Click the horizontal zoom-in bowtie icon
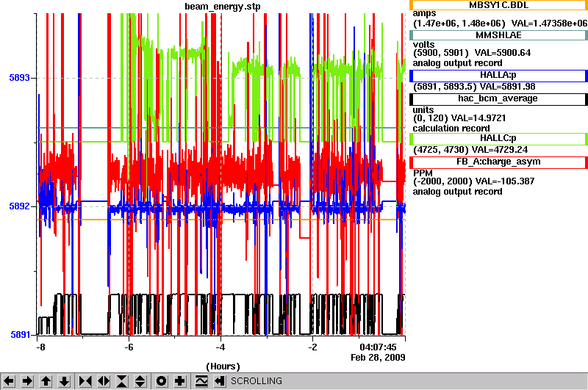The width and height of the screenshot is (588, 390). (x=85, y=381)
